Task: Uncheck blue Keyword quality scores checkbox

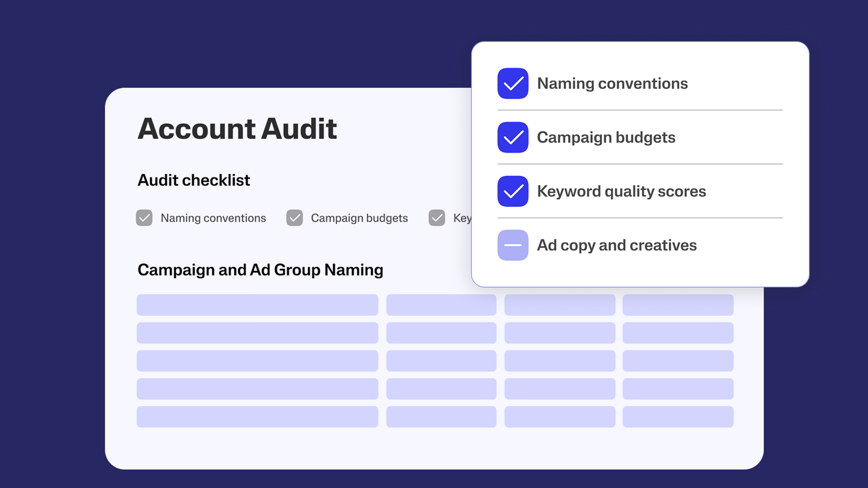Action: pos(513,191)
